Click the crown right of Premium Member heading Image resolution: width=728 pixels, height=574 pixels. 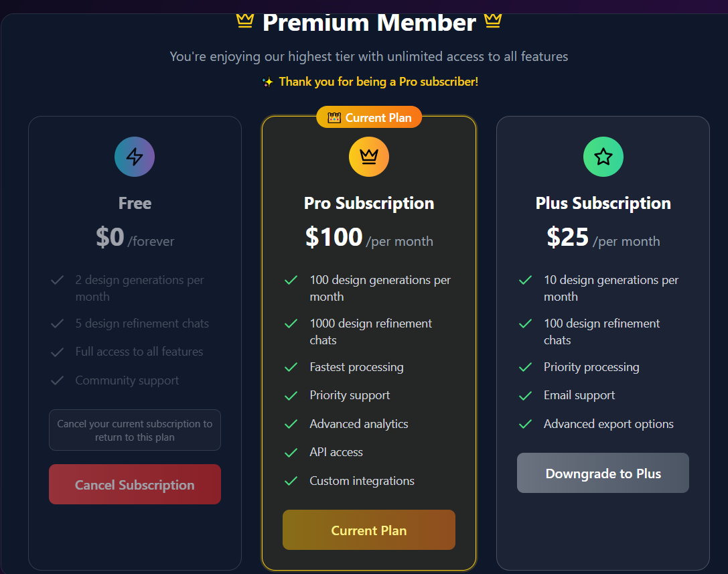[493, 21]
